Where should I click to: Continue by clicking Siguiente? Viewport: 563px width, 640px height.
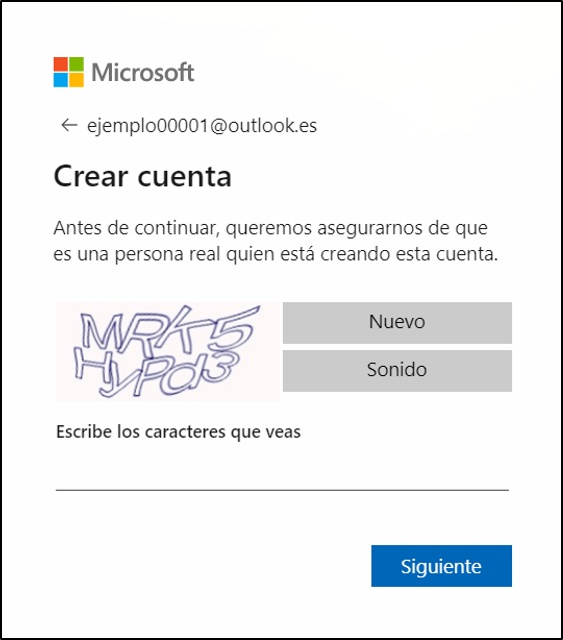click(441, 566)
